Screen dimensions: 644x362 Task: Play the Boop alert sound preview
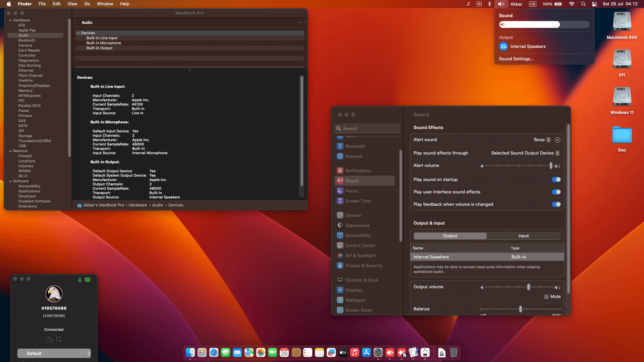pyautogui.click(x=557, y=140)
